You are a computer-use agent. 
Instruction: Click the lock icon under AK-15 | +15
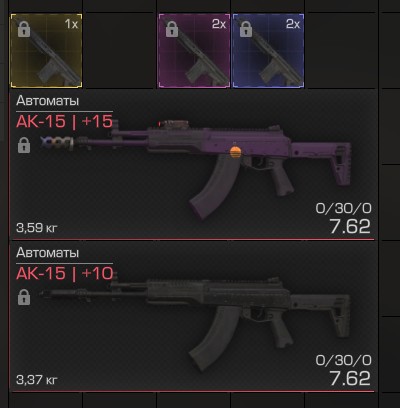click(x=24, y=145)
